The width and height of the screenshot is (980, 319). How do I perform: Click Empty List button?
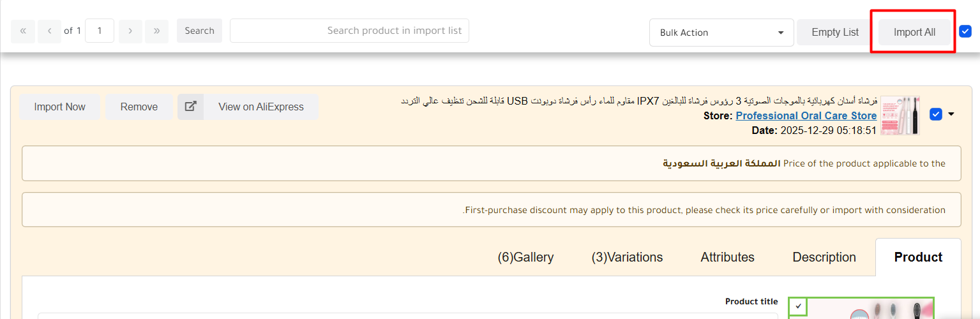tap(835, 32)
